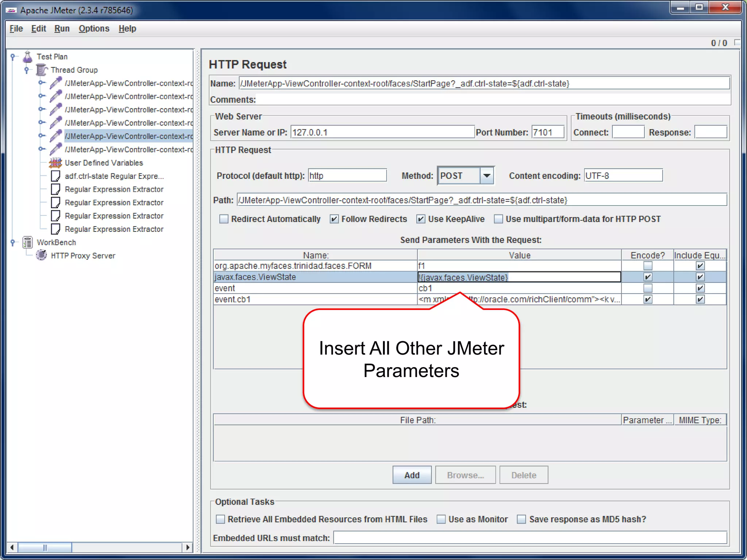Click the first Regular Expression Extractor icon
The height and width of the screenshot is (560, 747).
pyautogui.click(x=55, y=189)
